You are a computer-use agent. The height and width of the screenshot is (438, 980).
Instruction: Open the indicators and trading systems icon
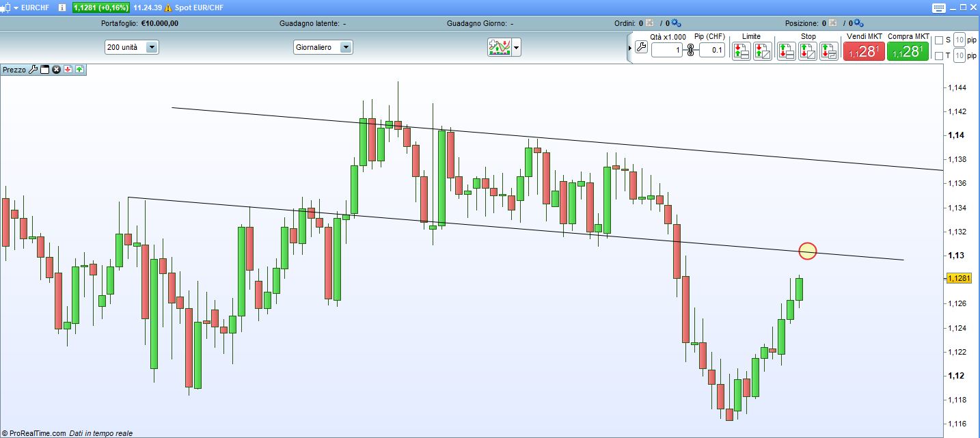tap(499, 47)
